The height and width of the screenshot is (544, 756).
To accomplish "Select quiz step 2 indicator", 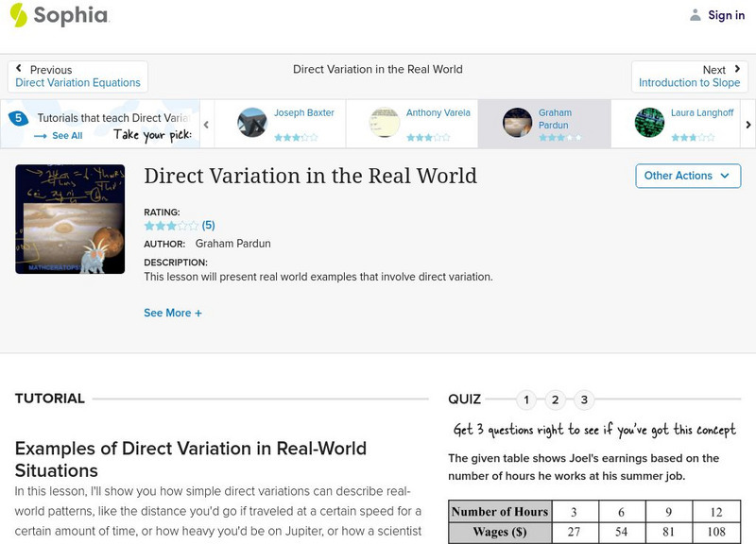I will [x=554, y=399].
